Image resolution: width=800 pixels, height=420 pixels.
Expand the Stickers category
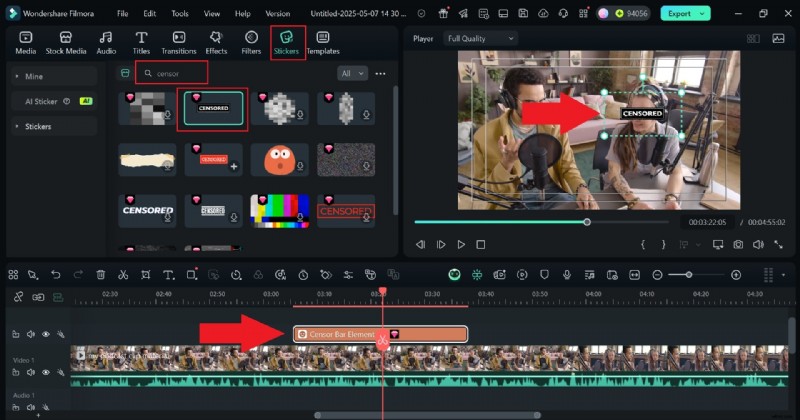click(54, 126)
